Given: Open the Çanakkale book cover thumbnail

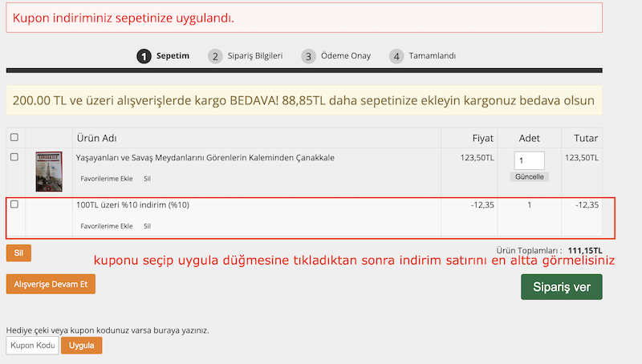Looking at the screenshot, I should pyautogui.click(x=49, y=172).
